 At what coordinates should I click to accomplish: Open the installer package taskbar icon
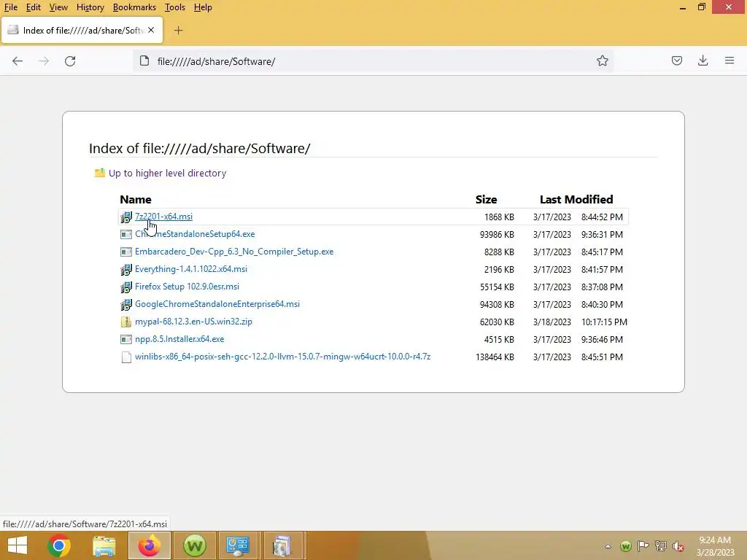[282, 545]
